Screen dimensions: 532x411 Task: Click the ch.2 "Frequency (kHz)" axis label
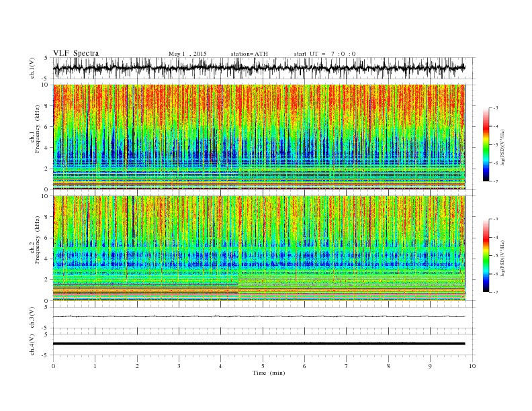[x=38, y=240]
